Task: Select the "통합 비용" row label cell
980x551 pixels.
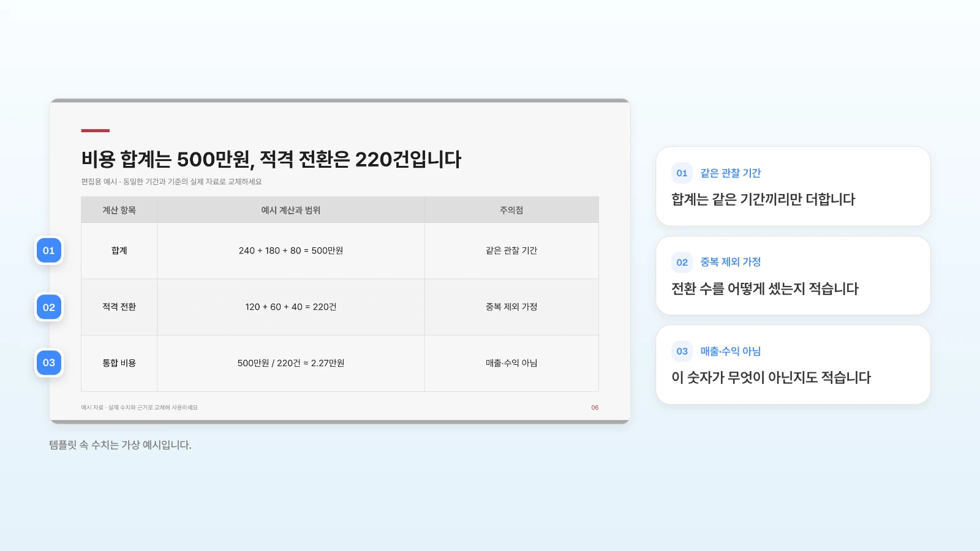Action: [x=119, y=364]
